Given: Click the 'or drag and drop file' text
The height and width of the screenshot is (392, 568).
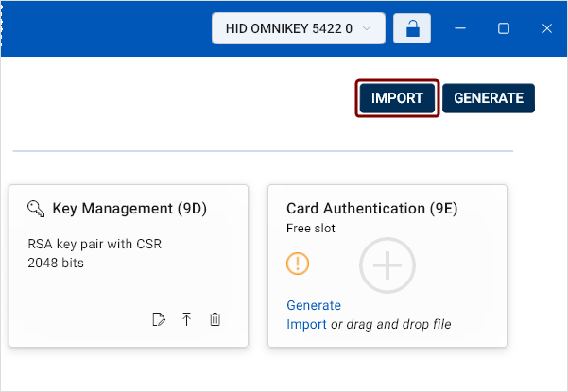Looking at the screenshot, I should (390, 324).
